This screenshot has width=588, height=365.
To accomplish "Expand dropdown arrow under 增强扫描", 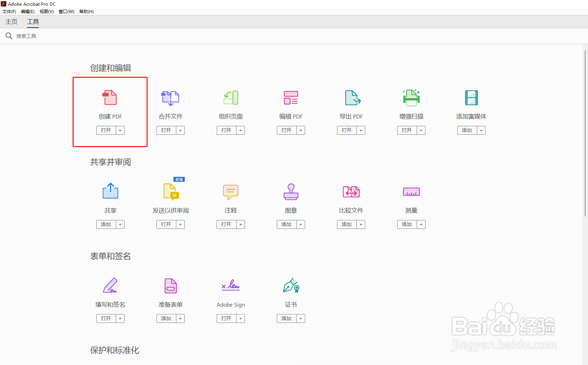I will tap(421, 131).
